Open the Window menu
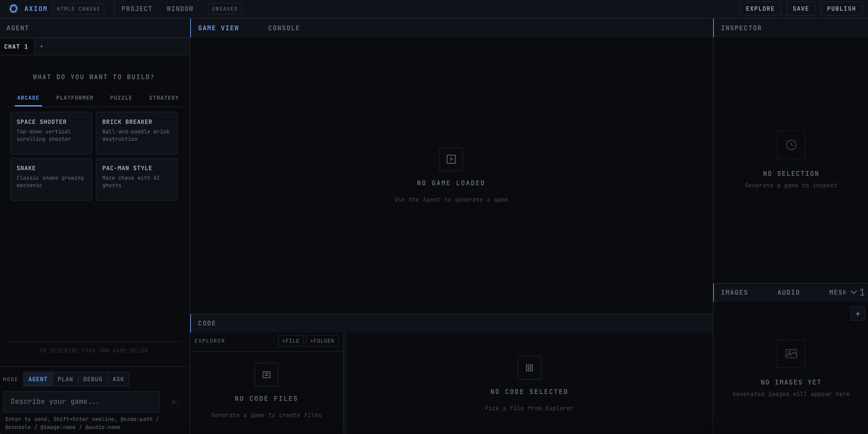The height and width of the screenshot is (434, 868). tap(180, 9)
